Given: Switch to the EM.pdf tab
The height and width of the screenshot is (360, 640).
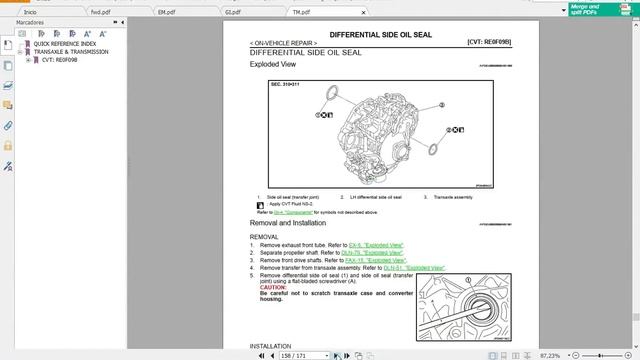Looking at the screenshot, I should coord(167,12).
